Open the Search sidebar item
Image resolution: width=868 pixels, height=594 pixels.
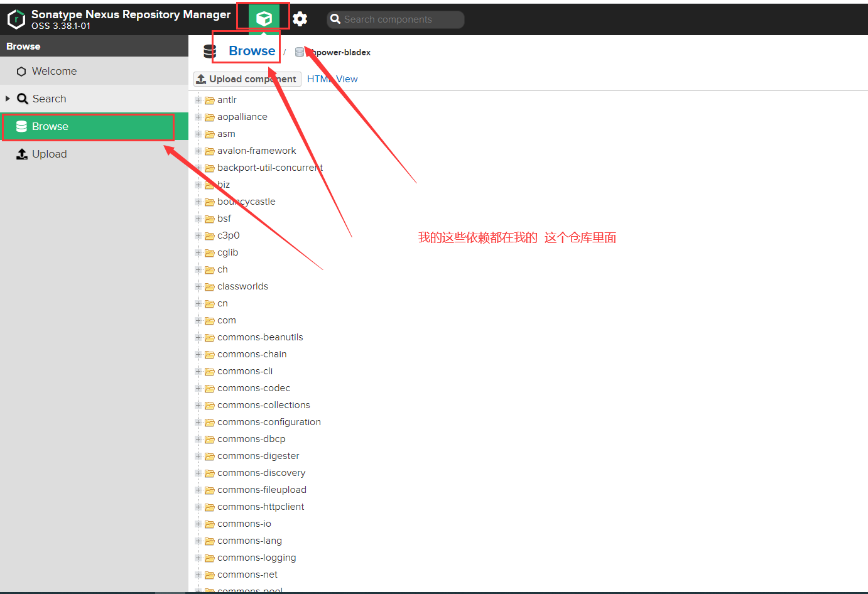94,99
